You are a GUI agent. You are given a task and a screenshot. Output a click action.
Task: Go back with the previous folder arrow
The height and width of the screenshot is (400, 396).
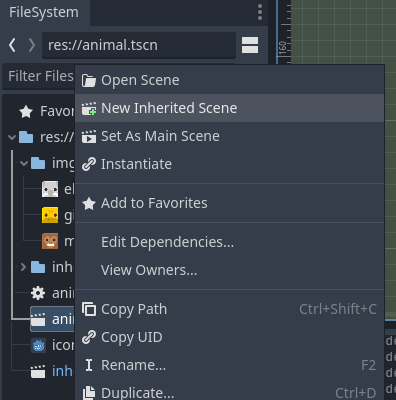point(12,45)
